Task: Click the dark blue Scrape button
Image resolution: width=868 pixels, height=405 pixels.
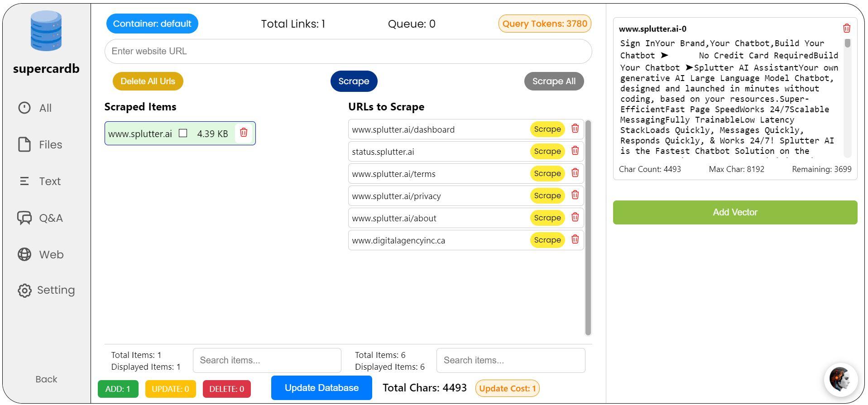Action: coord(354,81)
